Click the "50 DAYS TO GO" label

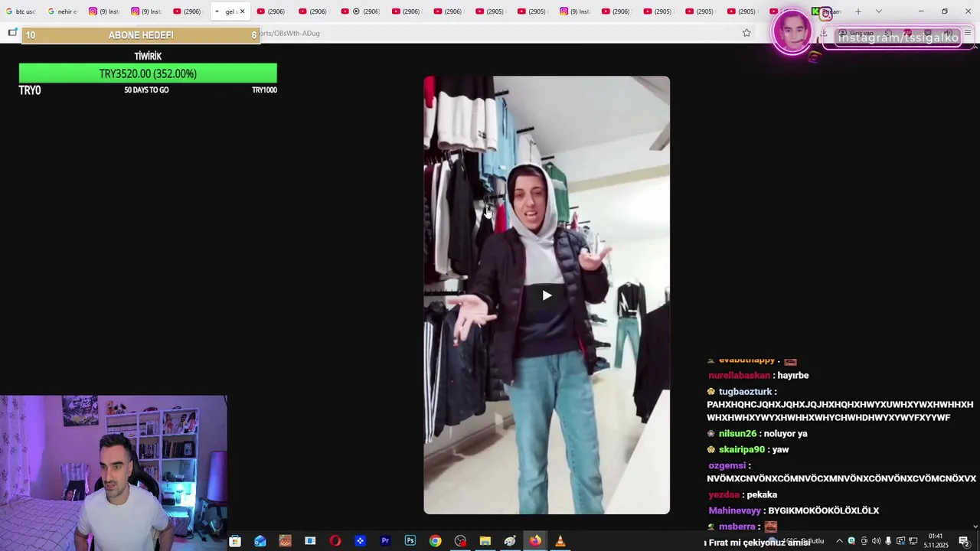(146, 90)
